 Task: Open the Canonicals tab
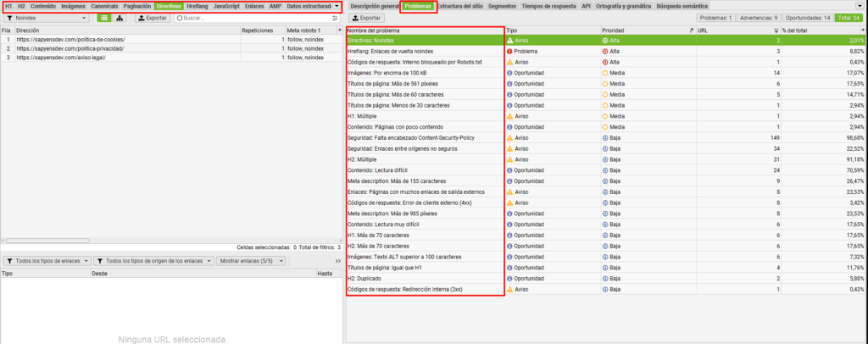pos(103,6)
